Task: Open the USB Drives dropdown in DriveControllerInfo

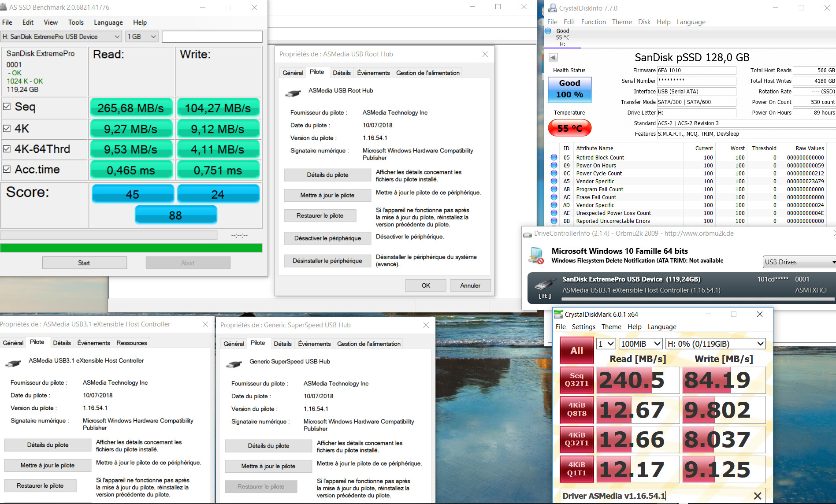Action: (x=799, y=262)
